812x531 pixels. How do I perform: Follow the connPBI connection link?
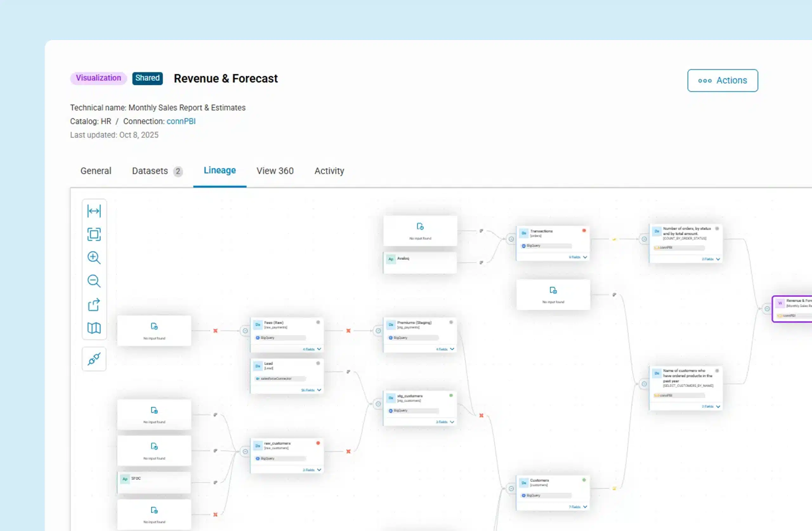pyautogui.click(x=181, y=121)
